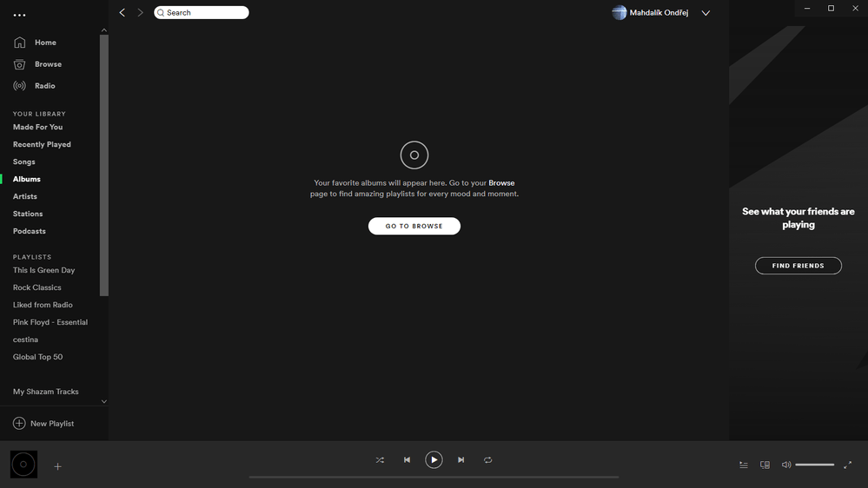Skip to previous track
Image resolution: width=868 pixels, height=488 pixels.
pos(407,460)
